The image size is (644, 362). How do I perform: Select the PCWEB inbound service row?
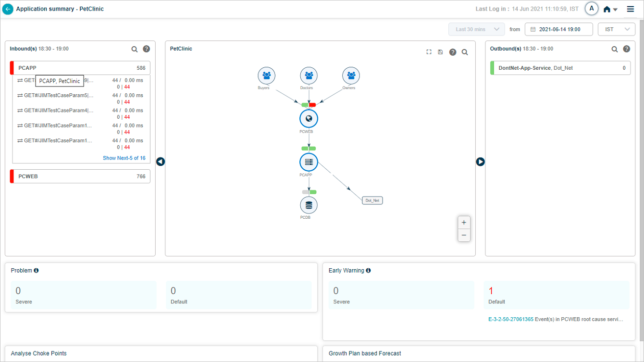pos(80,176)
